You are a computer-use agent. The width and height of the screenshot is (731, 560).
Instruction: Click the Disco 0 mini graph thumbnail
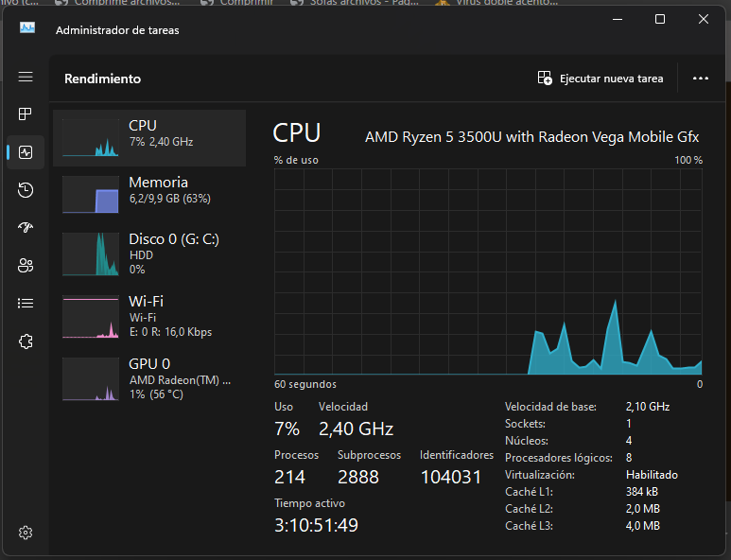coord(91,254)
